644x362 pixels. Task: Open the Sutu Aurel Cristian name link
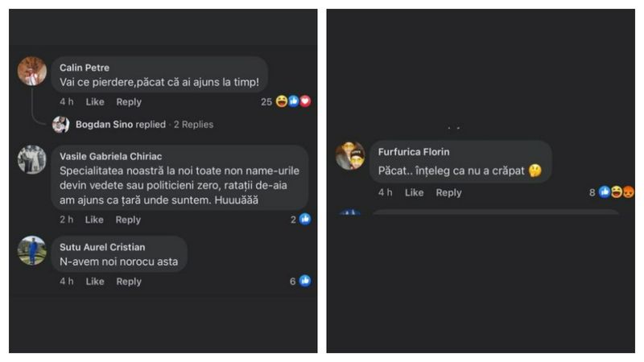[x=102, y=247]
